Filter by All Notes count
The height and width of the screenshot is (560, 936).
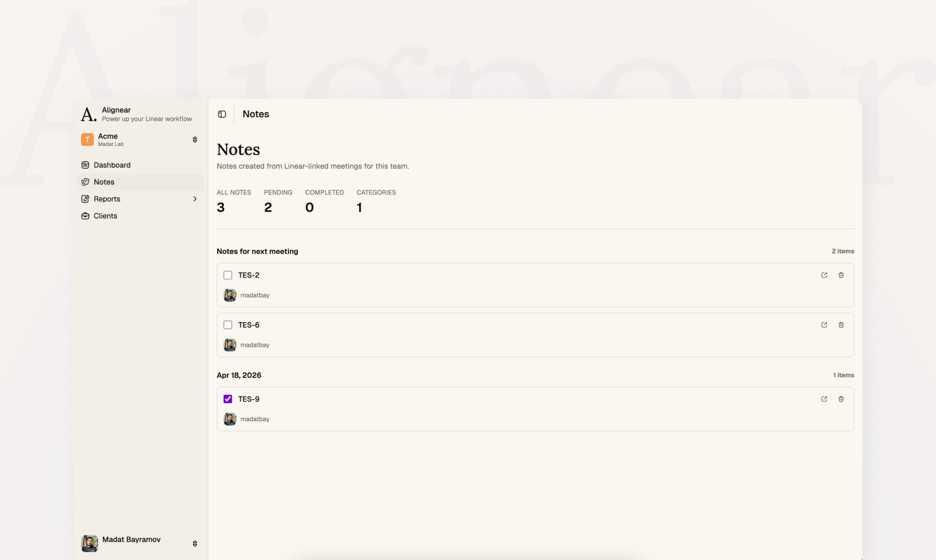click(x=234, y=201)
